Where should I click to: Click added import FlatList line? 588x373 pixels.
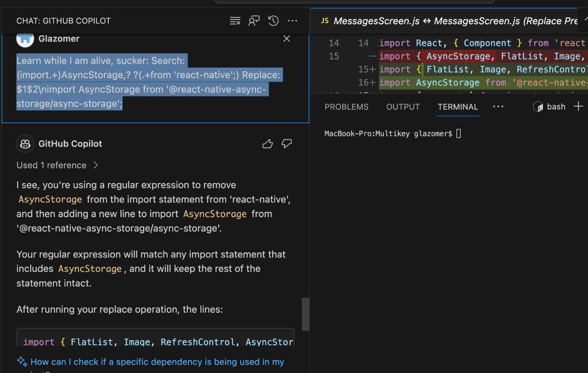click(x=482, y=69)
